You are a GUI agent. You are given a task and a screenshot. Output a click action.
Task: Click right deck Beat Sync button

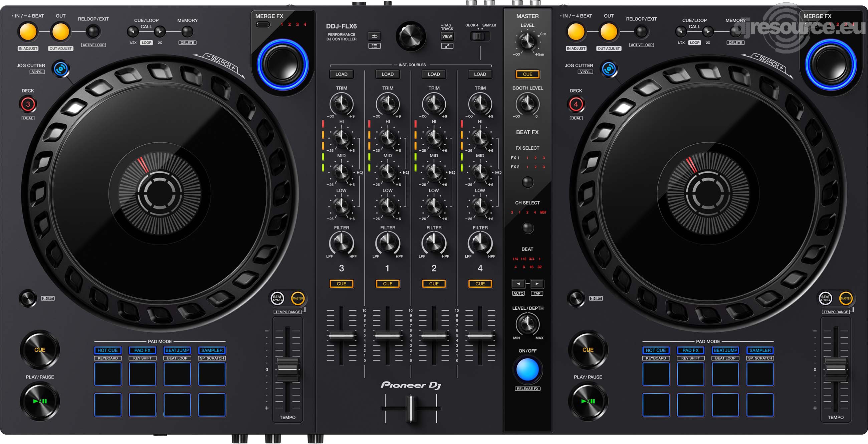coord(826,298)
